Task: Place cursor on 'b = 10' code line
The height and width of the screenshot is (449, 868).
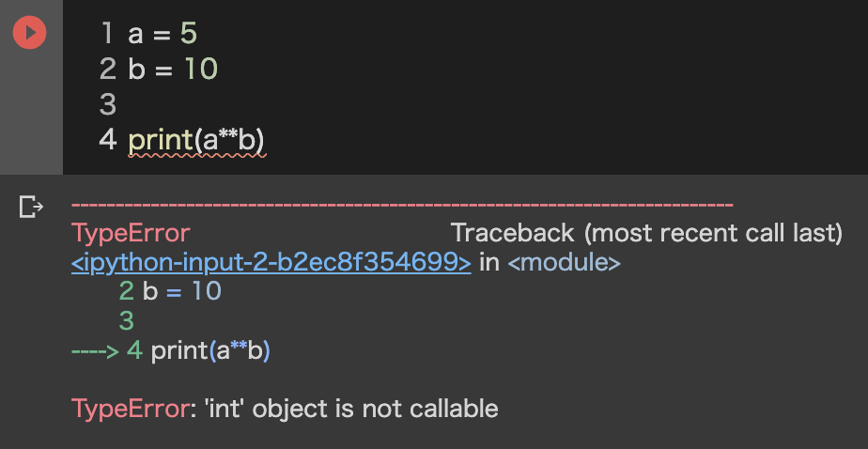Action: click(173, 70)
